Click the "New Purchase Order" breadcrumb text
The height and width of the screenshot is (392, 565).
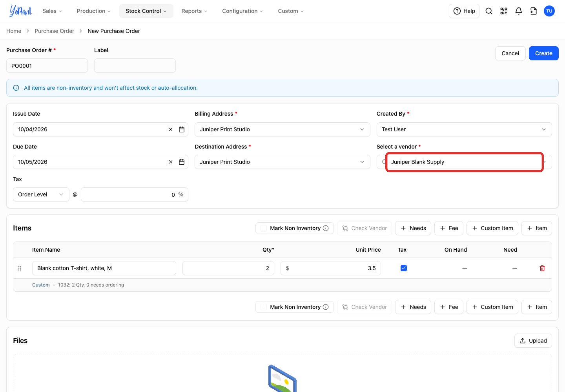[114, 31]
